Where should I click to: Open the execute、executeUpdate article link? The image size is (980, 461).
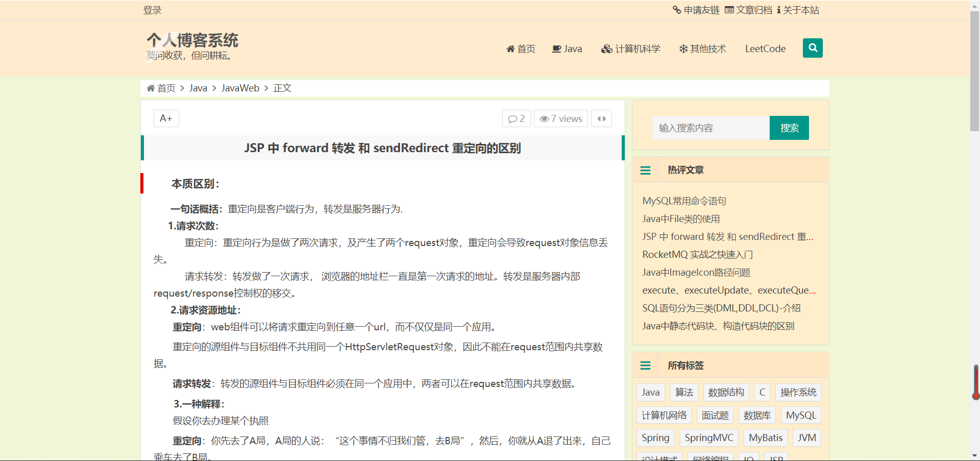click(x=729, y=290)
